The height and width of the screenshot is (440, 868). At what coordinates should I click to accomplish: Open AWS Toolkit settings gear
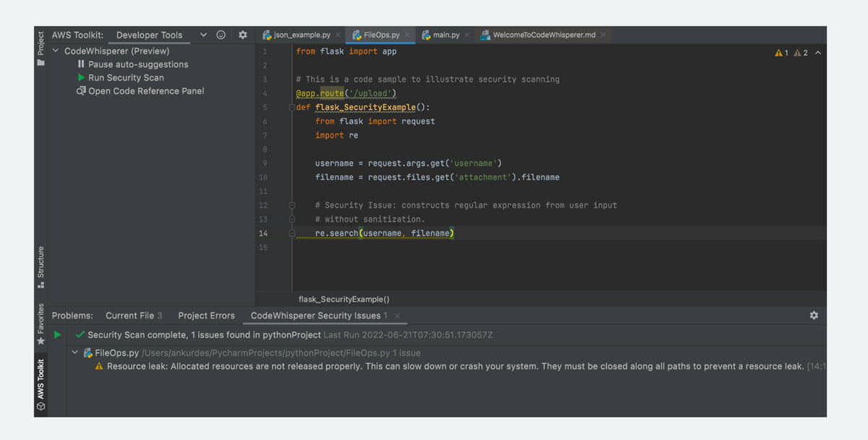coord(243,35)
